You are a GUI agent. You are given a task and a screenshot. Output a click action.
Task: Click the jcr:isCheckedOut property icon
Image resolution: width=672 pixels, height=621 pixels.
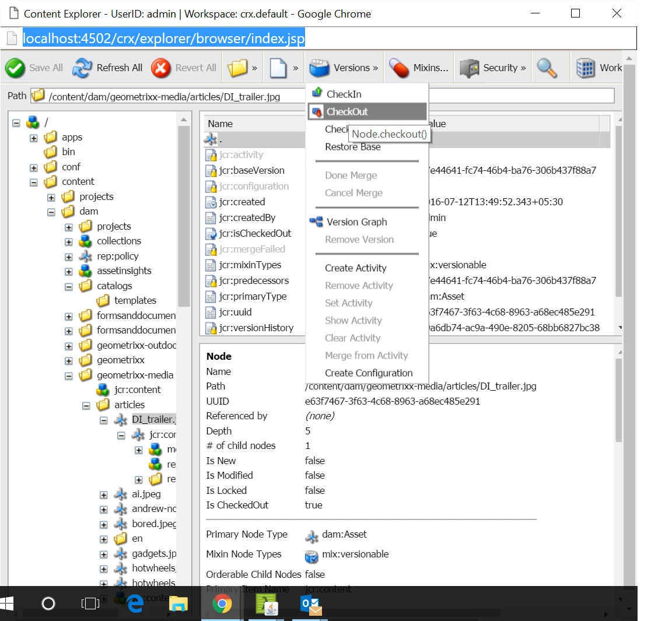(211, 234)
